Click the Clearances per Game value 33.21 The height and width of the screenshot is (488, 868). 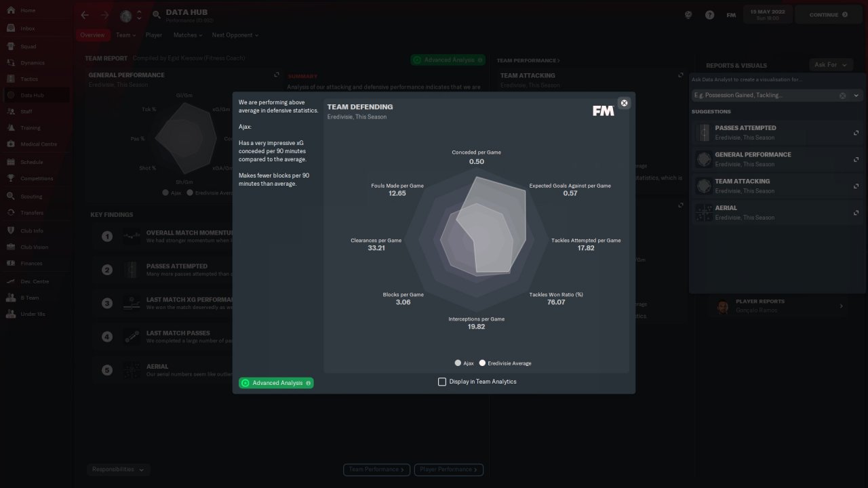(376, 248)
